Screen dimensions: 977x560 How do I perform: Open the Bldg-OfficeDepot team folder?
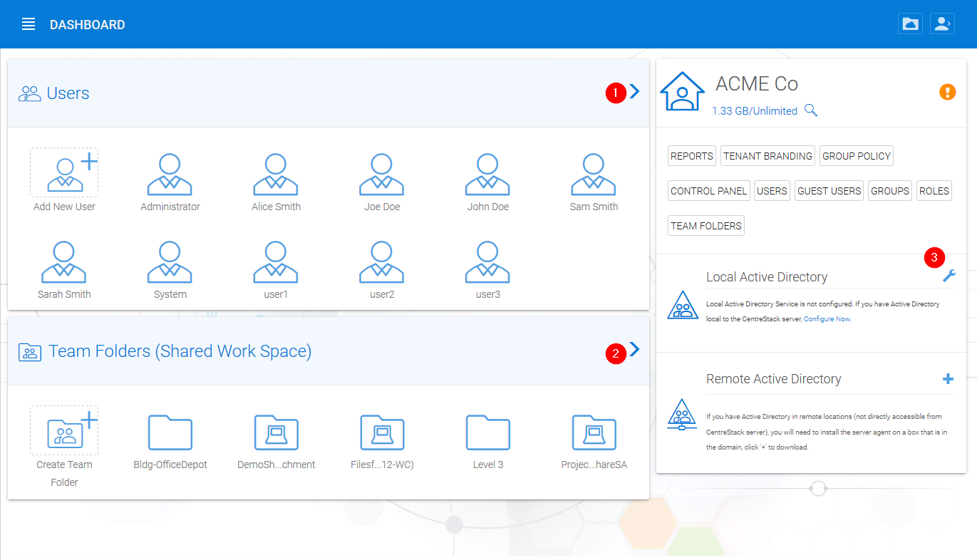[x=170, y=432]
